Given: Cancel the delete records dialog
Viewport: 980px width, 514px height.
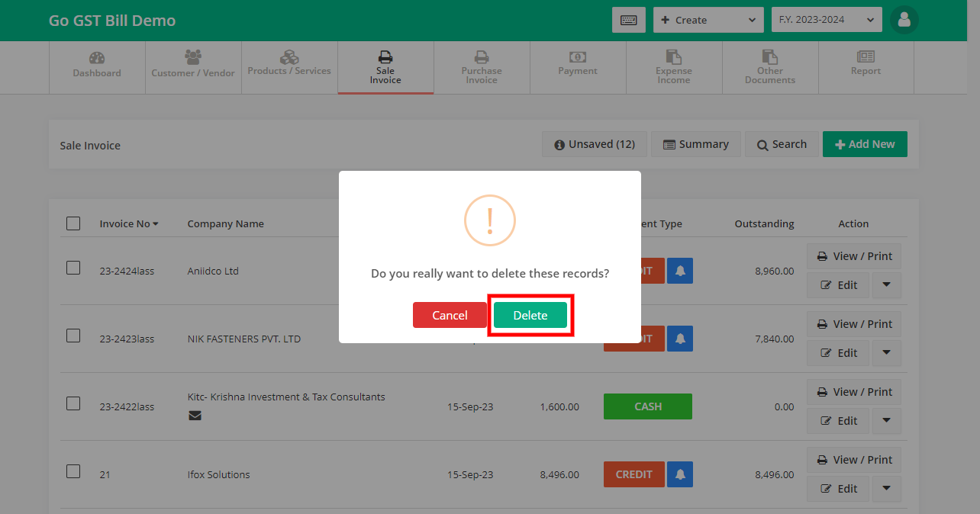Looking at the screenshot, I should (x=450, y=314).
